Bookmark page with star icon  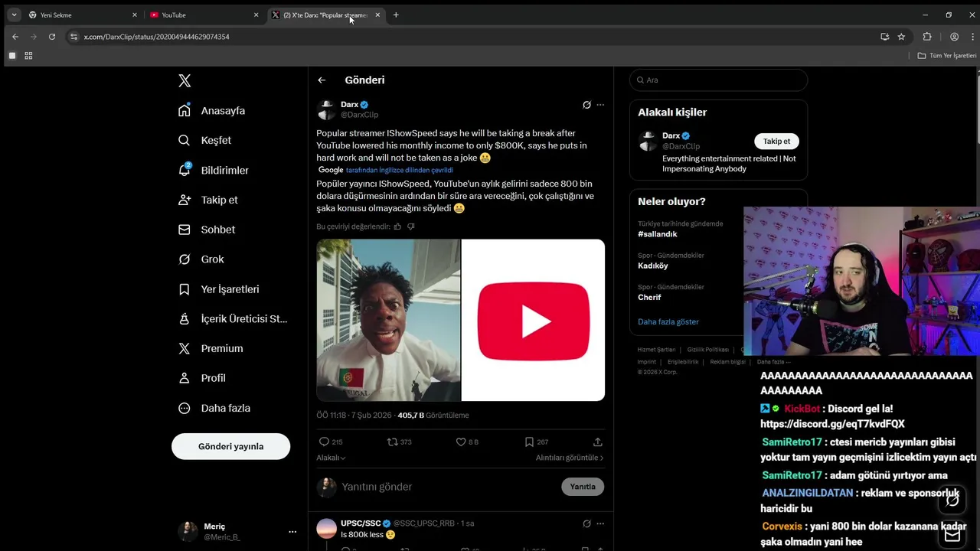pos(901,36)
